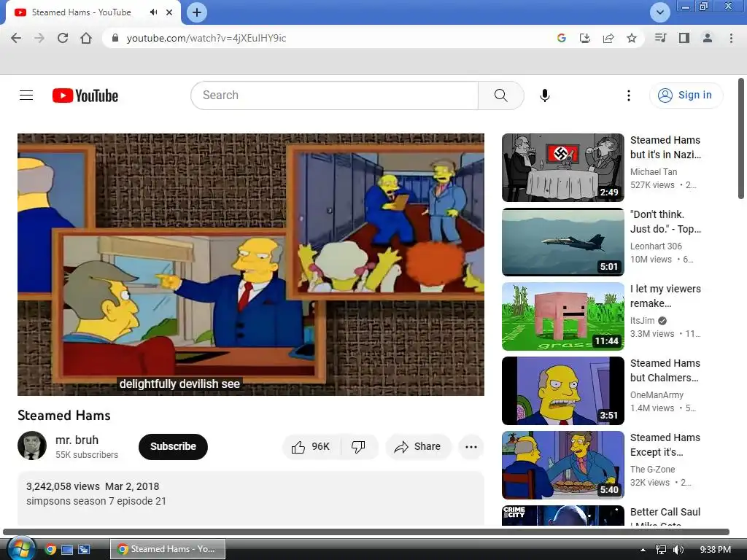
Task: Go back with browser back arrow
Action: coord(16,38)
